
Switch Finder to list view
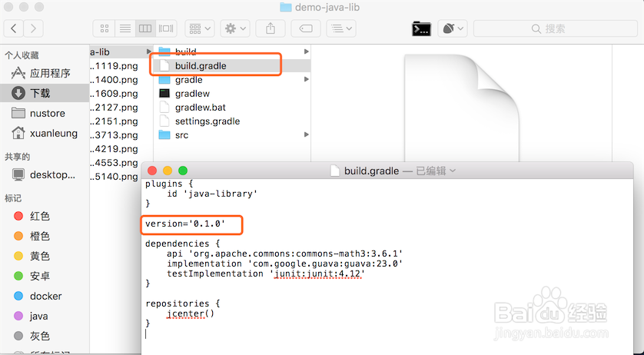coord(125,28)
